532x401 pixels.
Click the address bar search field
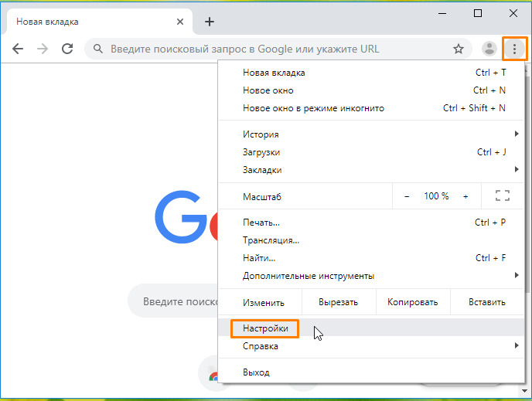pos(278,49)
